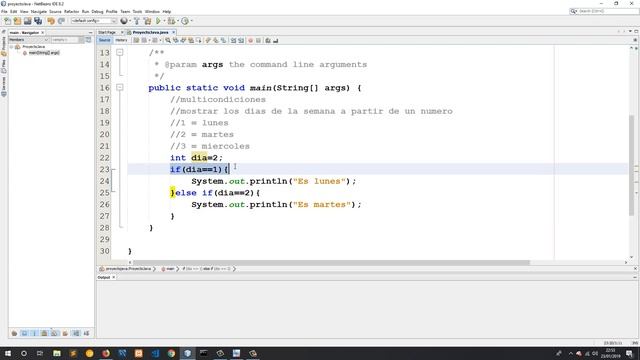Open the Refactor menu
This screenshot has height=360, width=640.
71,11
